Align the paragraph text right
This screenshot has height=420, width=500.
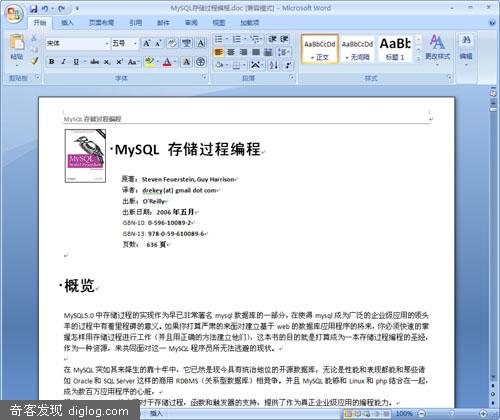click(x=243, y=52)
